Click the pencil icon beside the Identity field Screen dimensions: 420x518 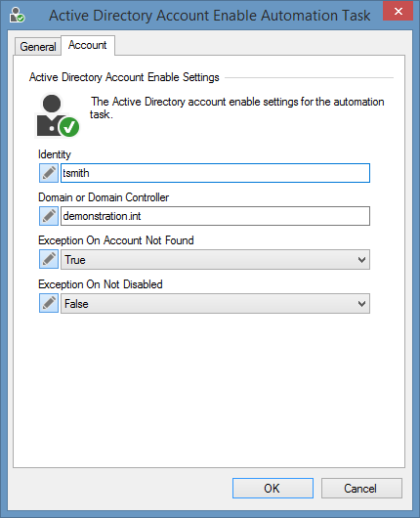(49, 173)
